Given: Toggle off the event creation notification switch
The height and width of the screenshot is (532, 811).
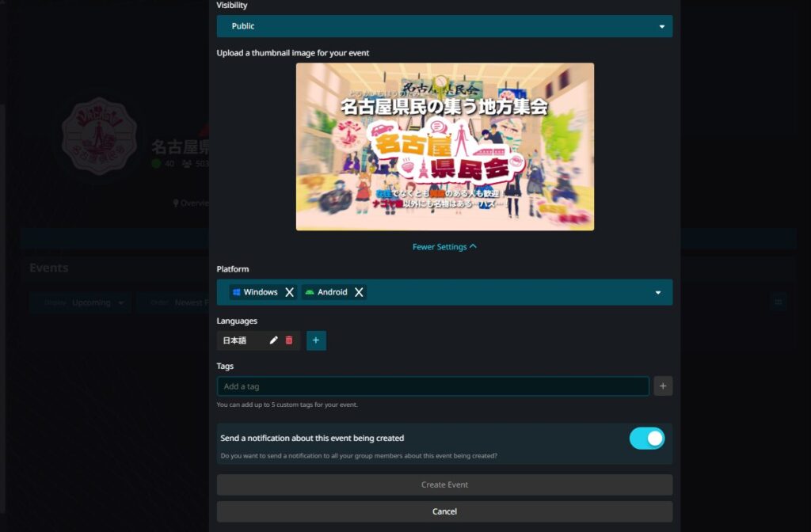Looking at the screenshot, I should click(x=647, y=439).
